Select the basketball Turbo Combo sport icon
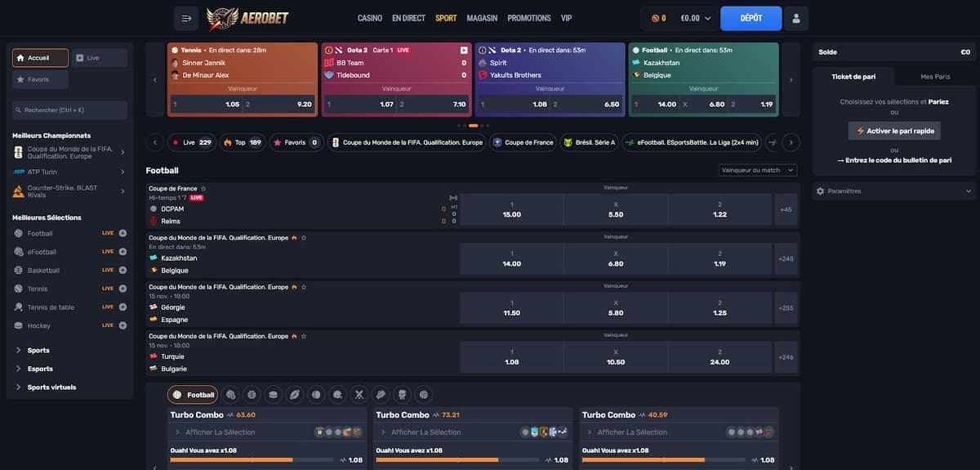 point(252,395)
